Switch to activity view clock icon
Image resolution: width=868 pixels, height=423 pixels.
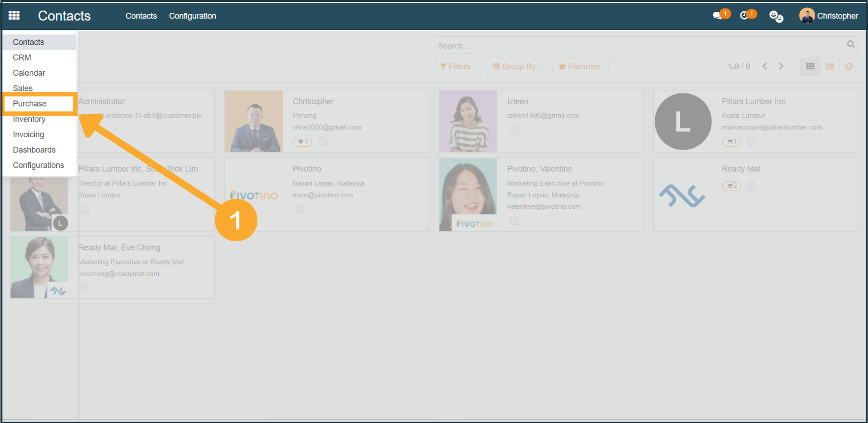849,67
